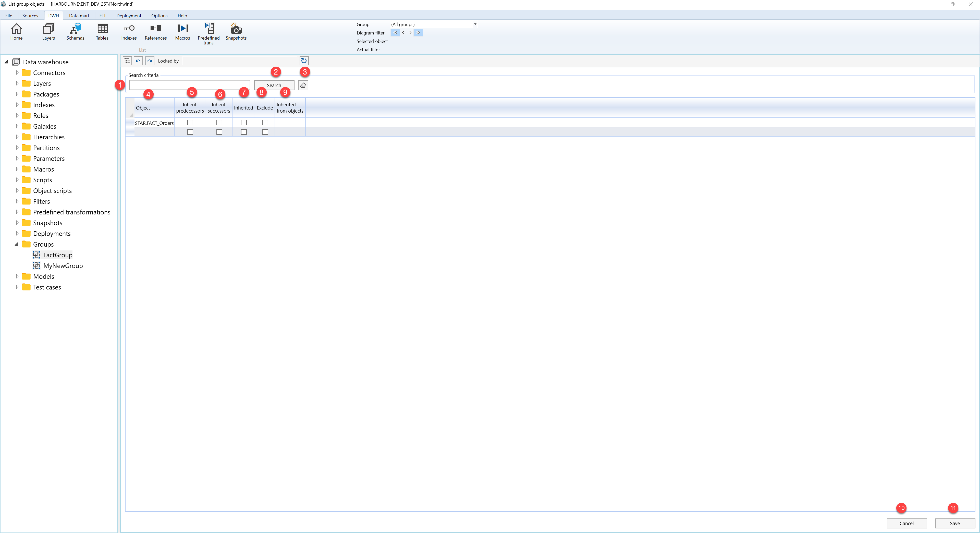Click the Data warehouse root cube icon

pos(16,62)
